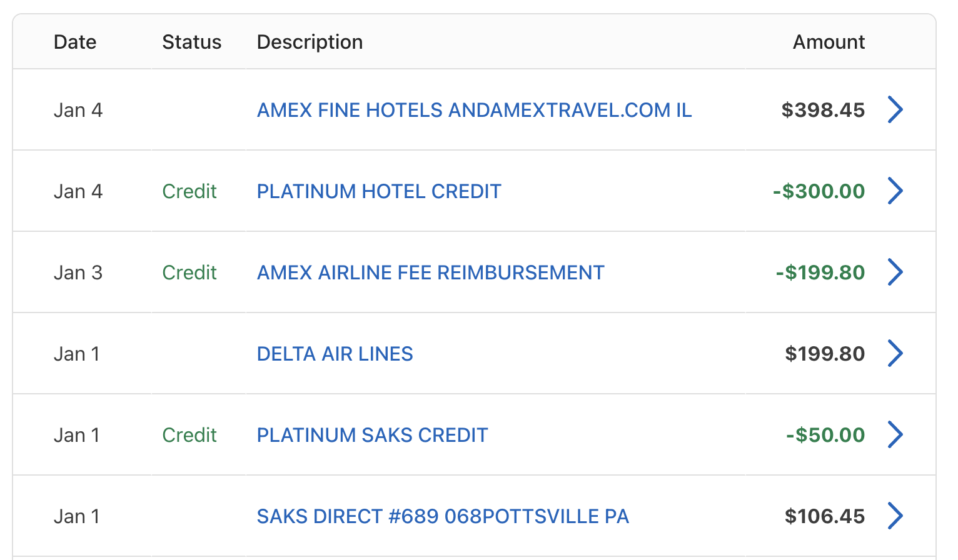Open the AMEX AIRLINE FEE REIMBURSEMENT transaction
This screenshot has height=560, width=958.
click(x=430, y=272)
